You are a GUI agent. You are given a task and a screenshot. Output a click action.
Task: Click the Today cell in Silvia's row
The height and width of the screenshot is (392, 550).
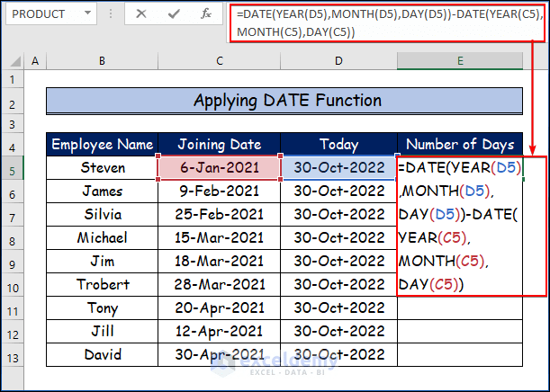click(338, 214)
